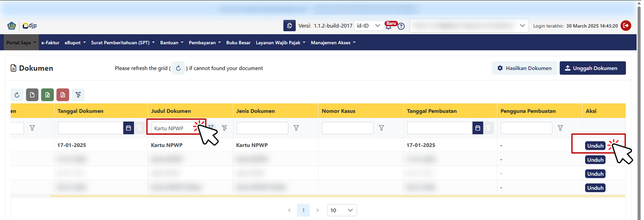Click Unduh for the Kartu NPWP row
The image size is (644, 220).
click(595, 146)
